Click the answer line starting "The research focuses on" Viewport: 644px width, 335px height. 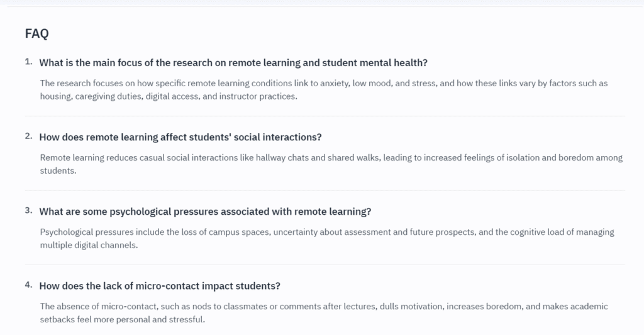click(x=323, y=83)
